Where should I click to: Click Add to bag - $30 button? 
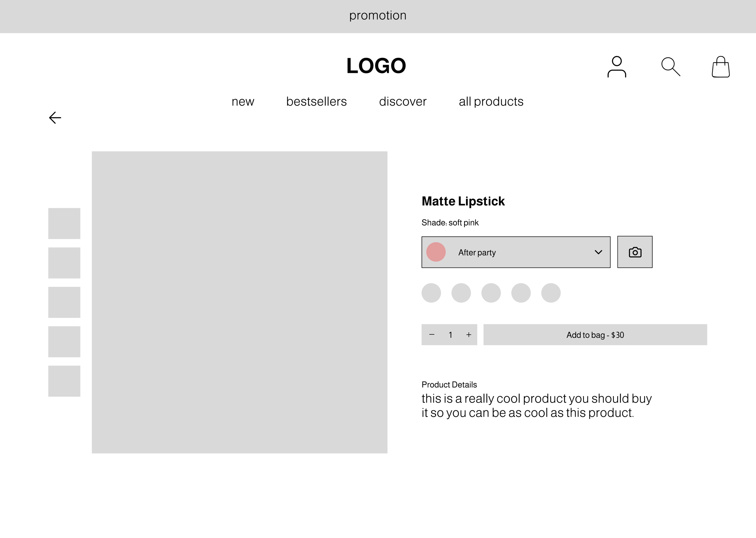click(595, 335)
